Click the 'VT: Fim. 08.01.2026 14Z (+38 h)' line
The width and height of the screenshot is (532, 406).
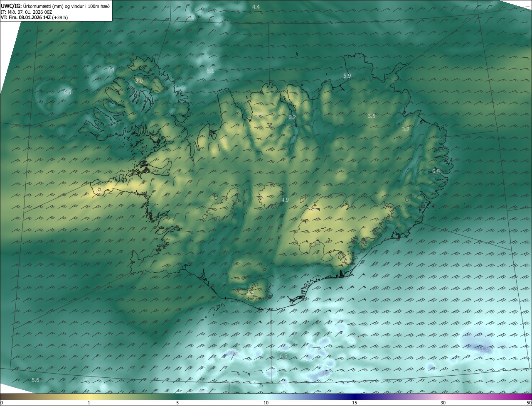tap(34, 17)
